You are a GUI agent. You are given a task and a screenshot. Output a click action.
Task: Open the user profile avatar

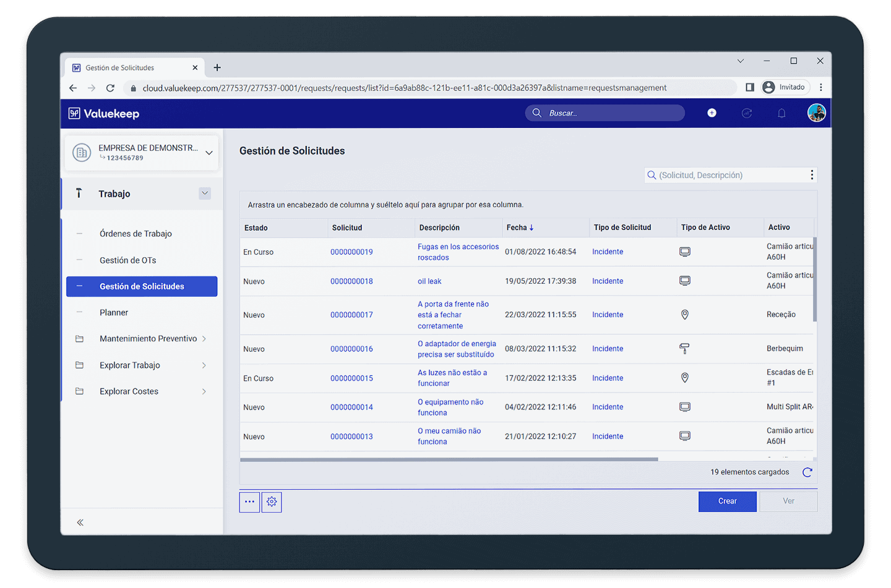click(x=816, y=113)
